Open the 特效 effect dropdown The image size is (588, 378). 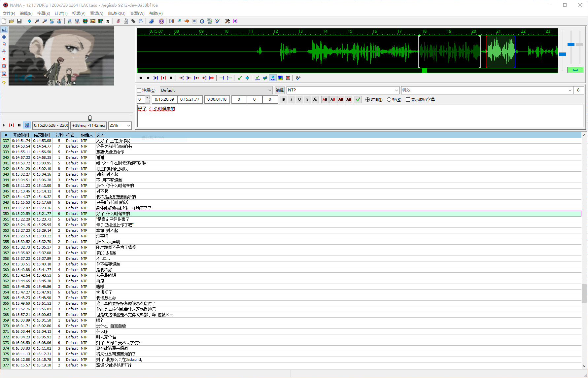point(487,90)
